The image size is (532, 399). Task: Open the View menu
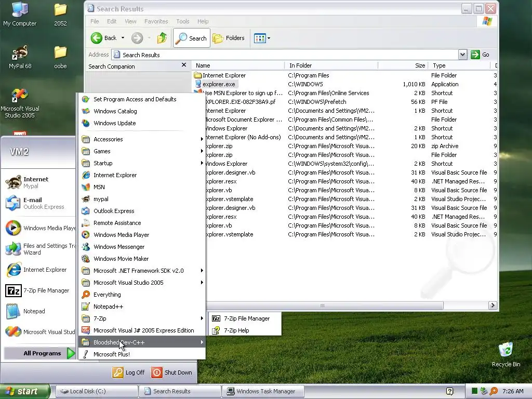pyautogui.click(x=130, y=21)
